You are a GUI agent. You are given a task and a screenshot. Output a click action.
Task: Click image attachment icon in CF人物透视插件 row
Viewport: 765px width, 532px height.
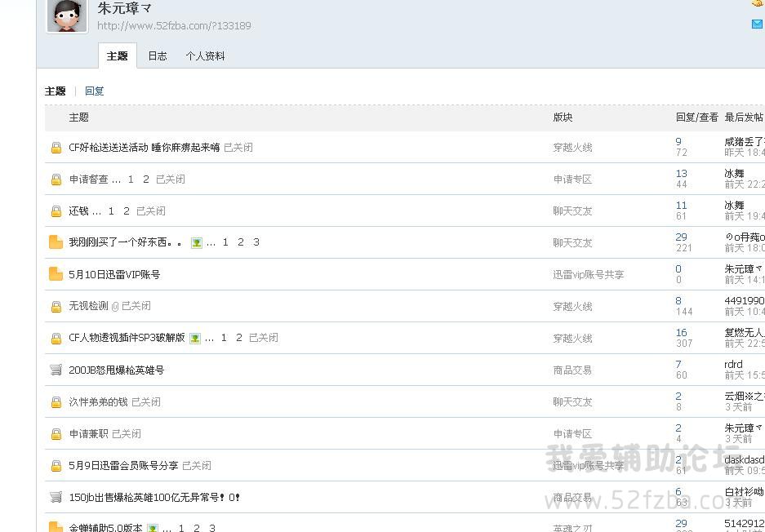(x=195, y=338)
